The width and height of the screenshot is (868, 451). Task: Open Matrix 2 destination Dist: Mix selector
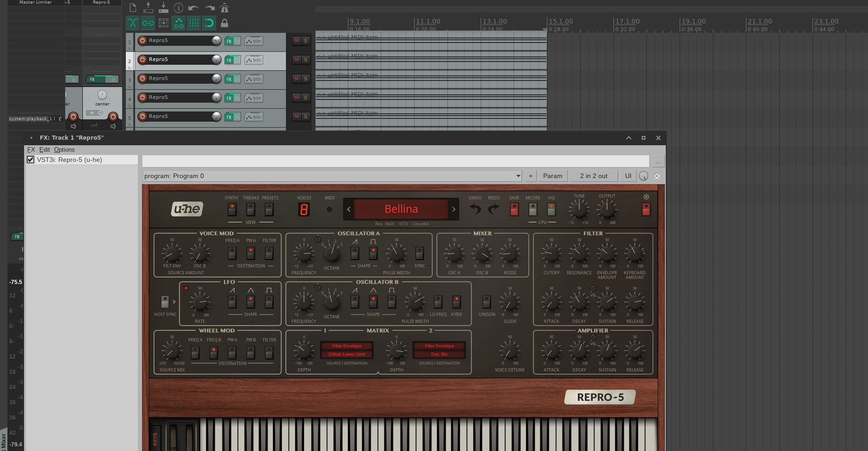point(440,354)
